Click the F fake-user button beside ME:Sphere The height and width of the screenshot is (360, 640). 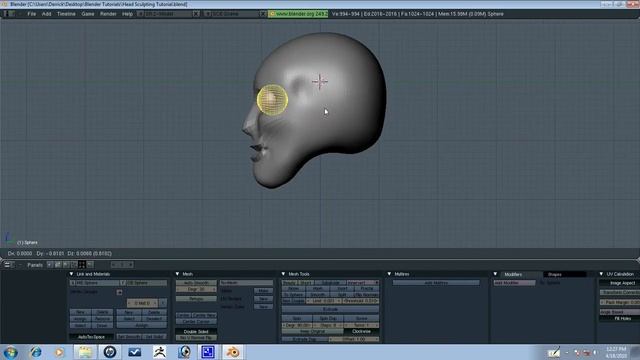point(123,283)
